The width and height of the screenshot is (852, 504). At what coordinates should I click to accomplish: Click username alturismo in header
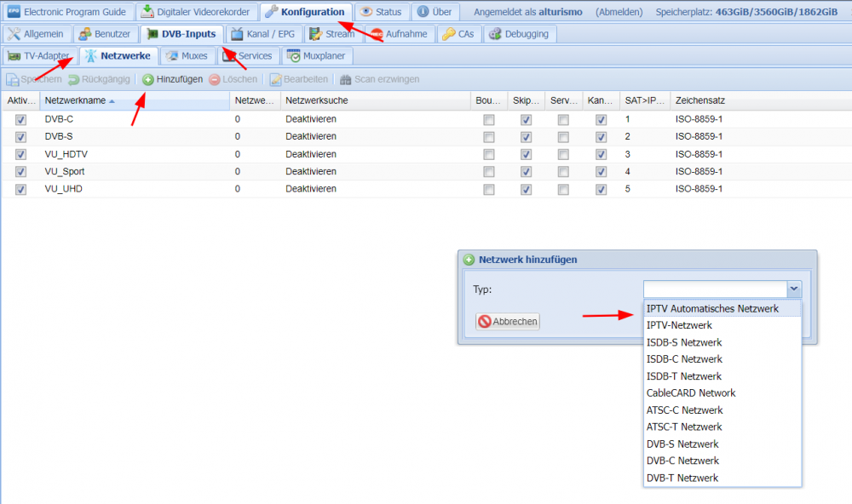point(561,12)
